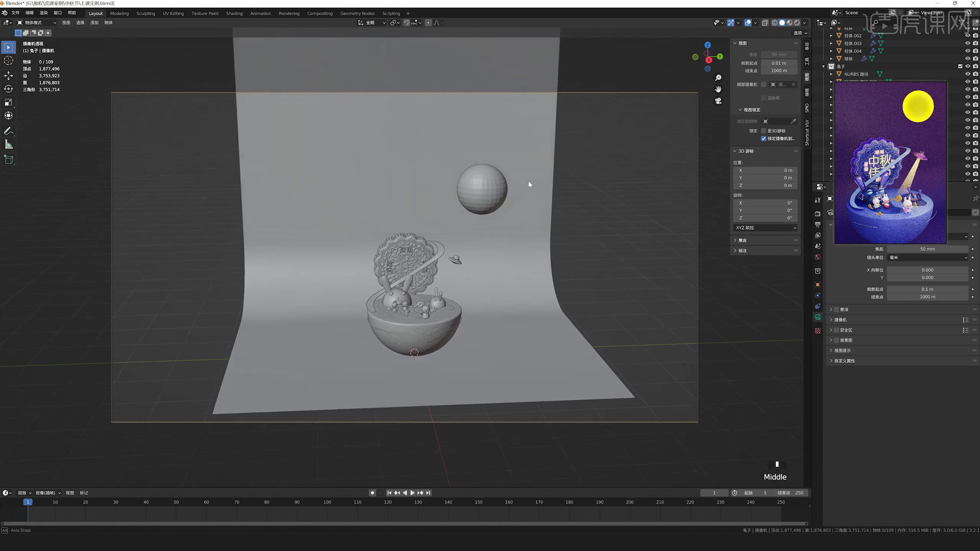Viewport: 980px width, 551px height.
Task: Switch to solid viewport shading
Action: point(782,22)
